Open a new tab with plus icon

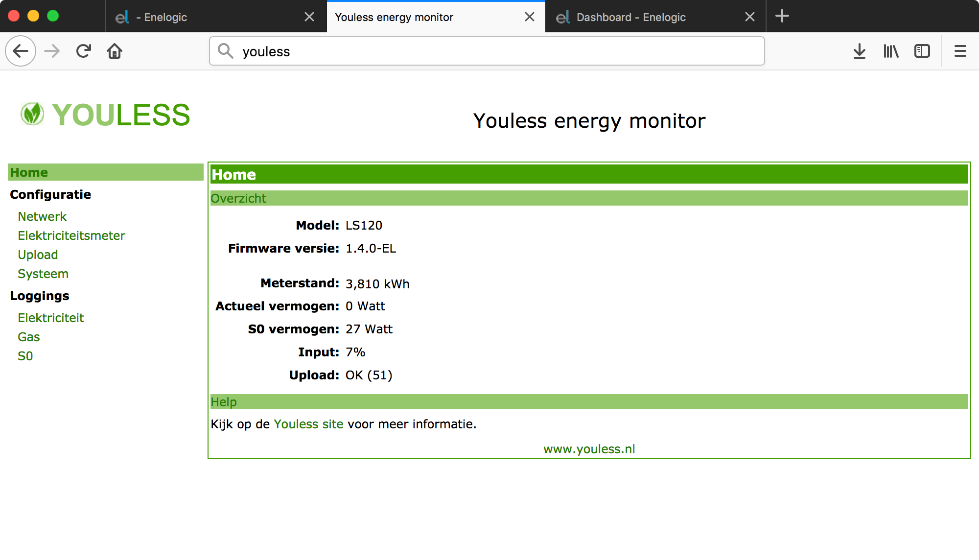coord(782,16)
